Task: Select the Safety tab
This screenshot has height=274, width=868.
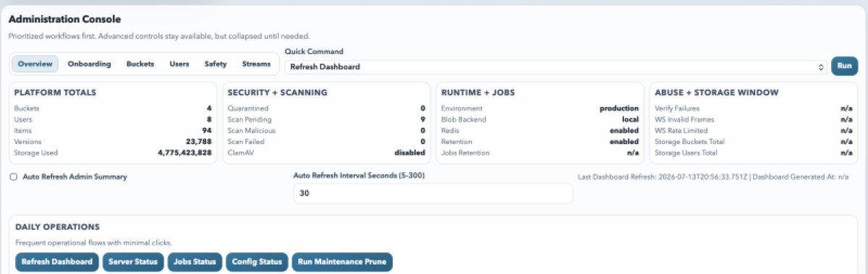Action: (216, 64)
